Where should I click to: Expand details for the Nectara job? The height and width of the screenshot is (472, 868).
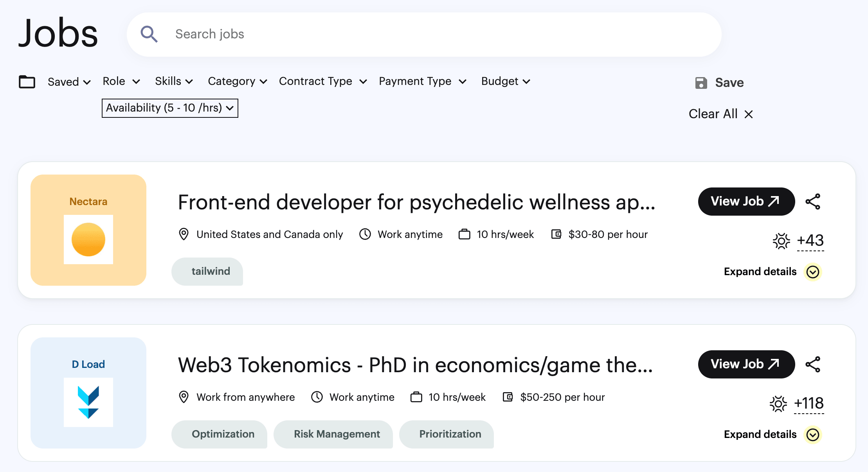[x=813, y=272]
